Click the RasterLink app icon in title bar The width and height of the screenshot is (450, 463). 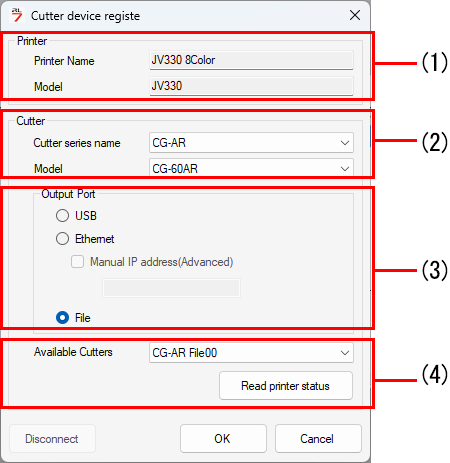coord(17,15)
